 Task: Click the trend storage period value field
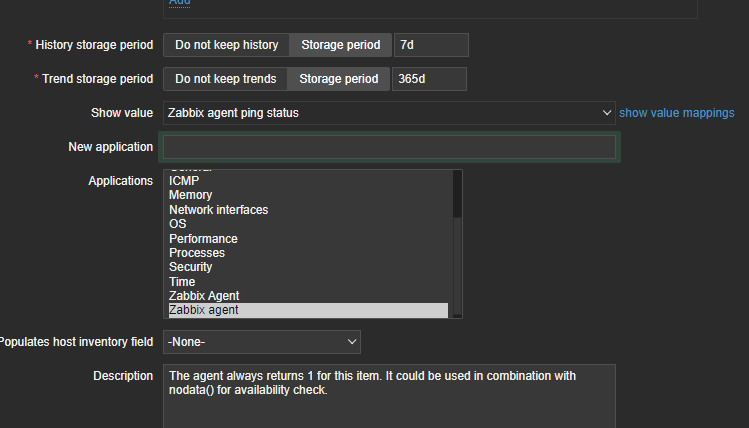pos(429,79)
